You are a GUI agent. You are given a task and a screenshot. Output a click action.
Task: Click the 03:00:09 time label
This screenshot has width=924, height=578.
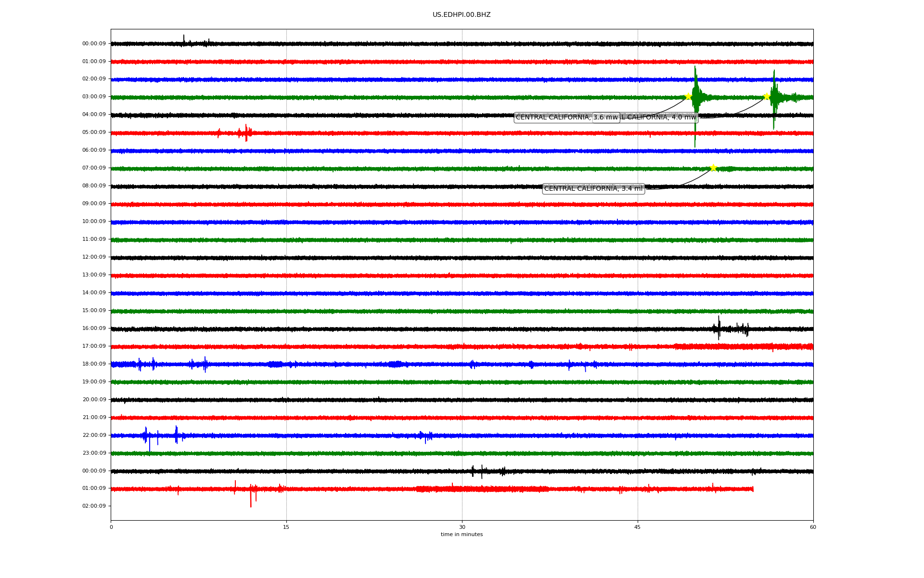click(x=94, y=97)
